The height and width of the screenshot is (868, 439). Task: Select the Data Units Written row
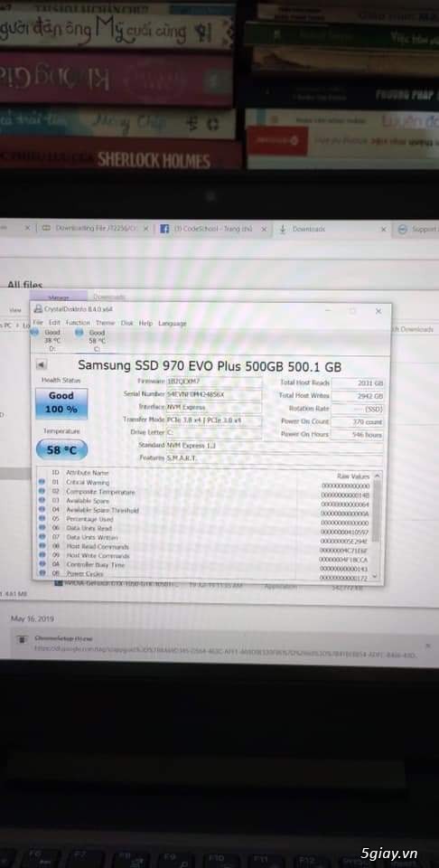(x=204, y=537)
